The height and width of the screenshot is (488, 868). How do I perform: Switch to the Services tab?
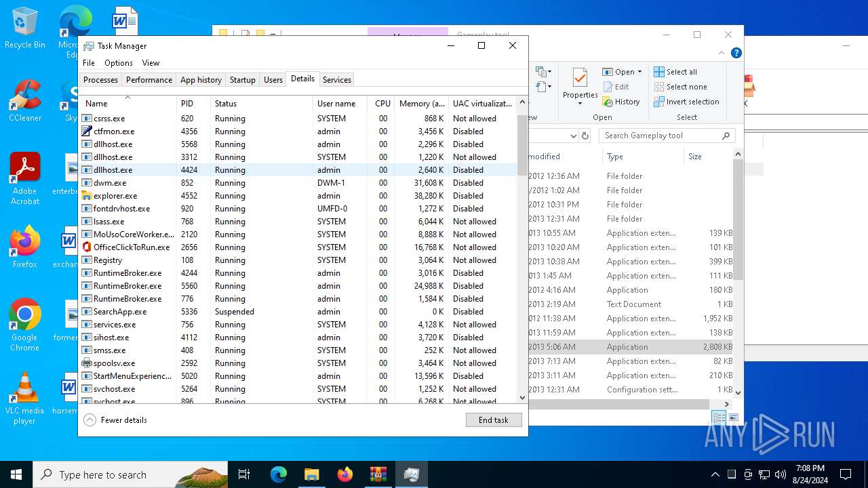click(337, 80)
